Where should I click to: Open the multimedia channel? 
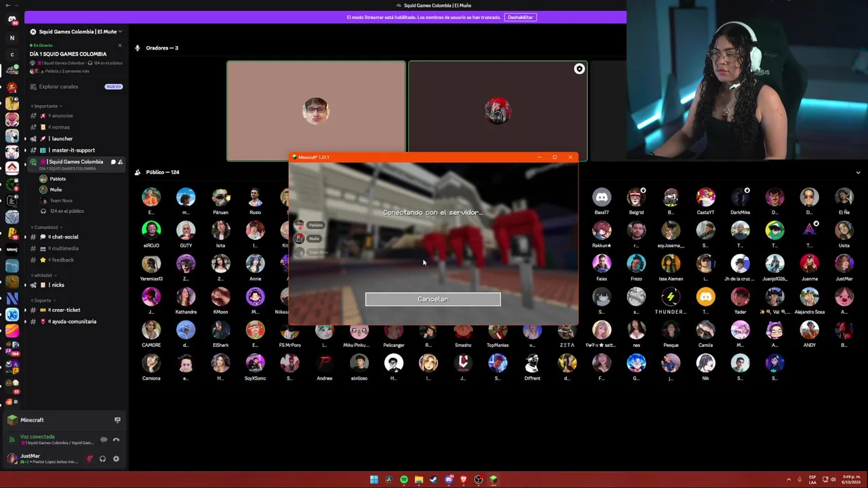coord(75,249)
